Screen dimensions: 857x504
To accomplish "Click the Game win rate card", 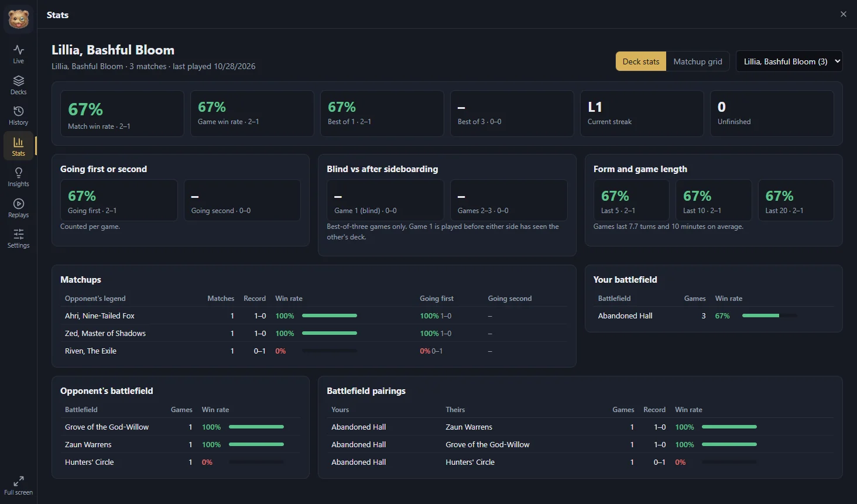I will point(252,114).
